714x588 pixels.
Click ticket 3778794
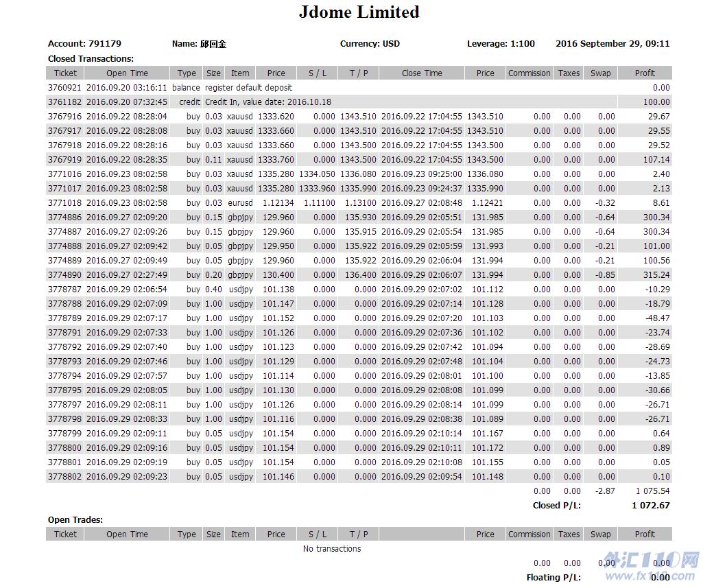pyautogui.click(x=64, y=376)
